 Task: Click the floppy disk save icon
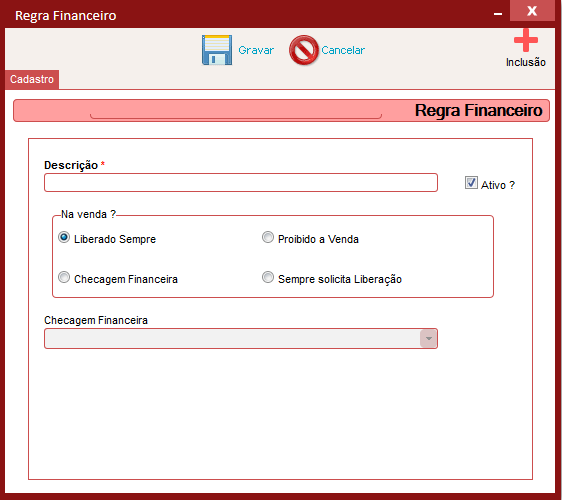pyautogui.click(x=217, y=50)
